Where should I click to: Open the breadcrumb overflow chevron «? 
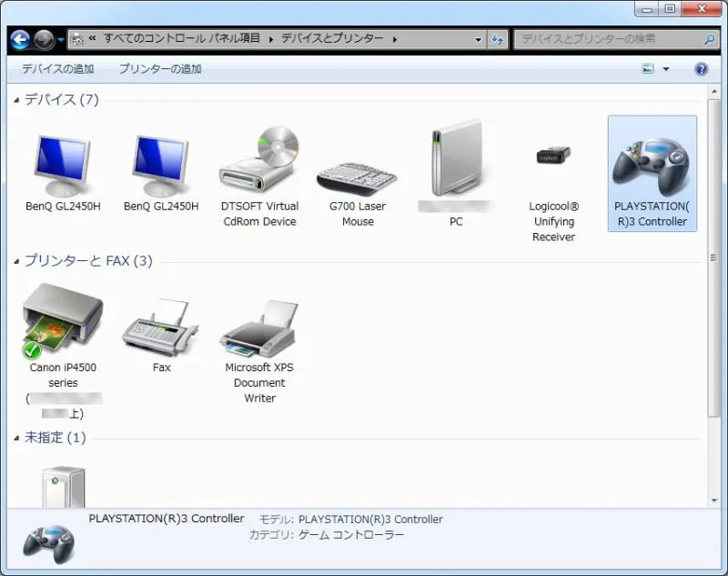[x=92, y=38]
